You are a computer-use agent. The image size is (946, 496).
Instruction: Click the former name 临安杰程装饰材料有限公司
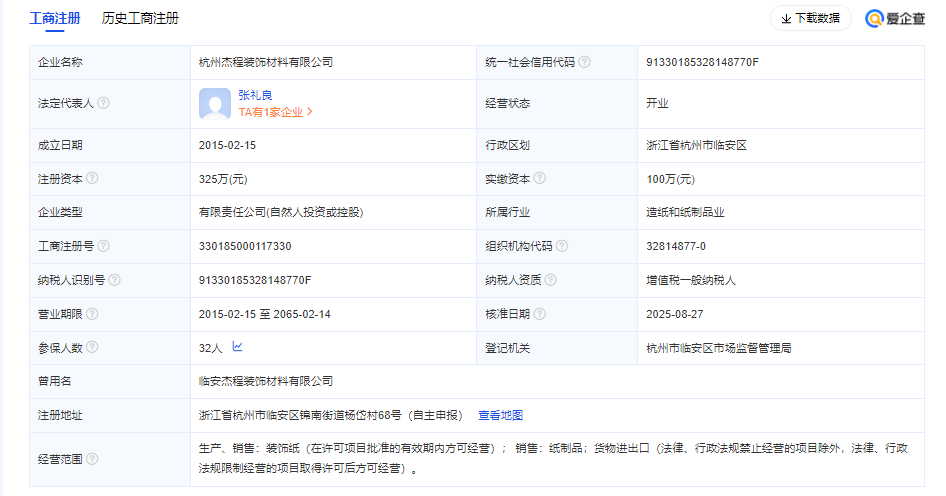coord(266,381)
